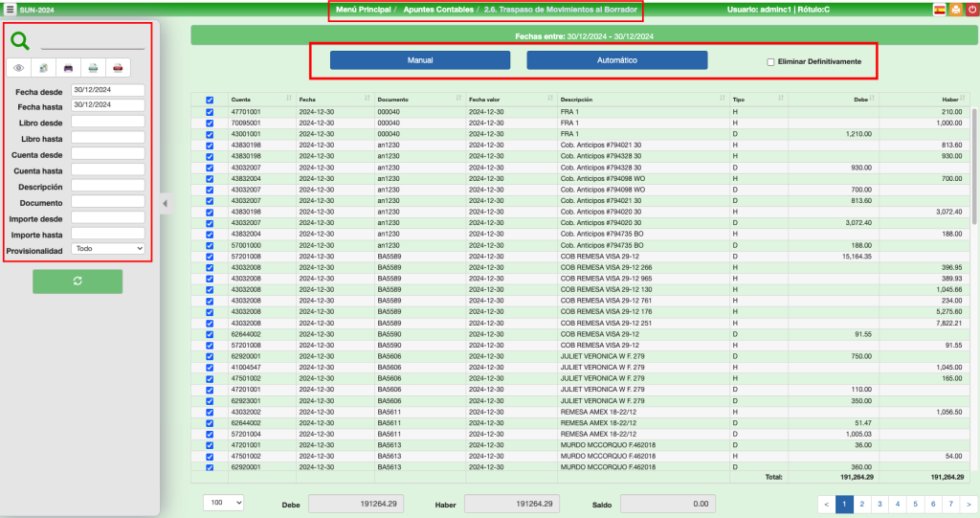The width and height of the screenshot is (980, 518).
Task: Click the purple printer icon in sidebar
Action: coord(68,68)
